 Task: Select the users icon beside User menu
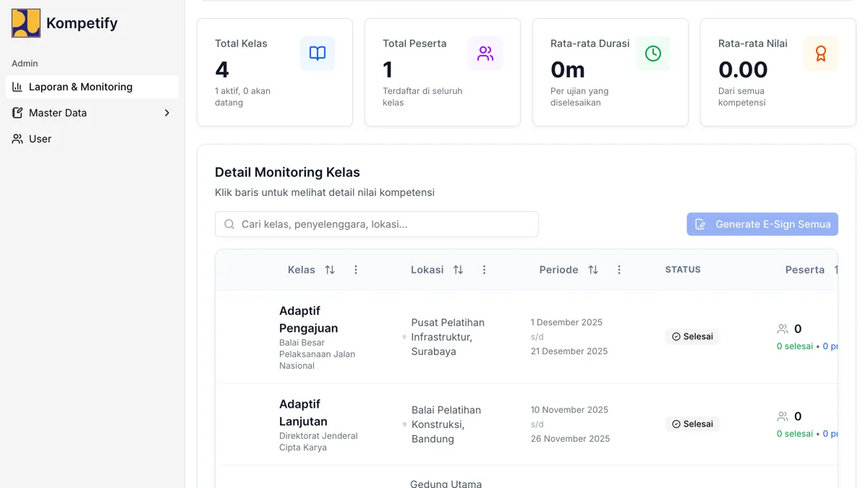pyautogui.click(x=16, y=138)
